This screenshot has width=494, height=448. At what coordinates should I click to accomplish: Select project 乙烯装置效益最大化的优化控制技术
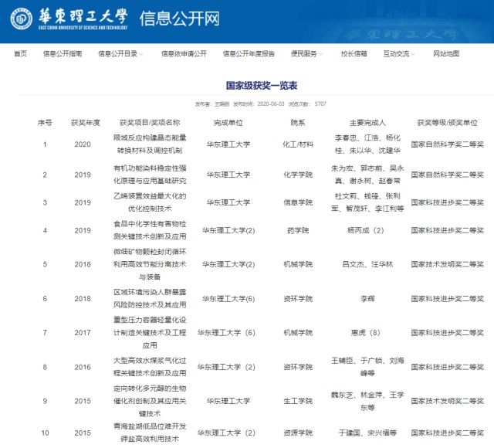pos(150,202)
